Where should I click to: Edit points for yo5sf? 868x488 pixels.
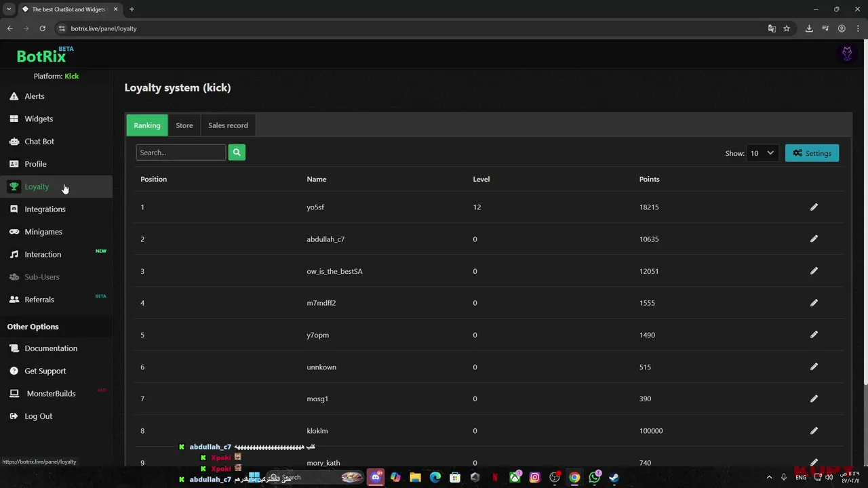click(814, 207)
